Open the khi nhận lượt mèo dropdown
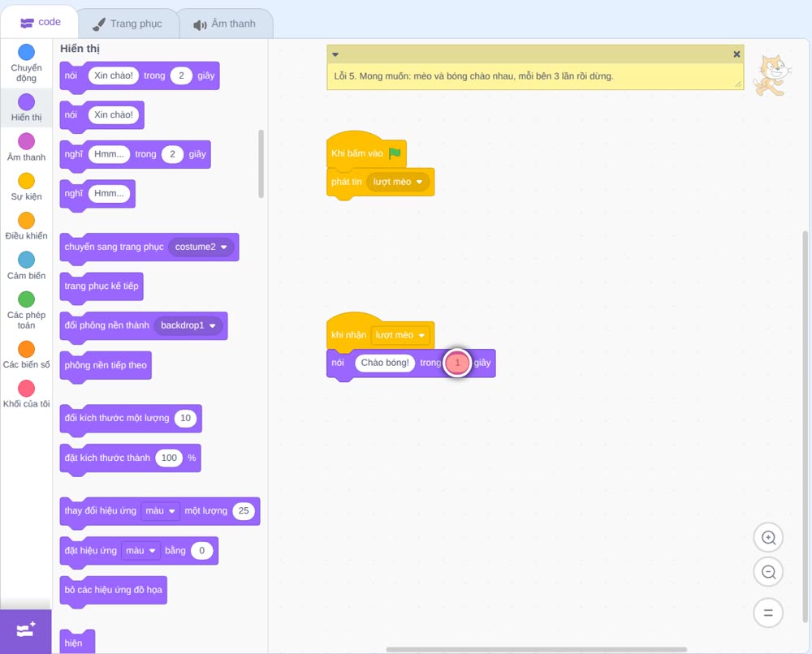The image size is (812, 654). [400, 335]
